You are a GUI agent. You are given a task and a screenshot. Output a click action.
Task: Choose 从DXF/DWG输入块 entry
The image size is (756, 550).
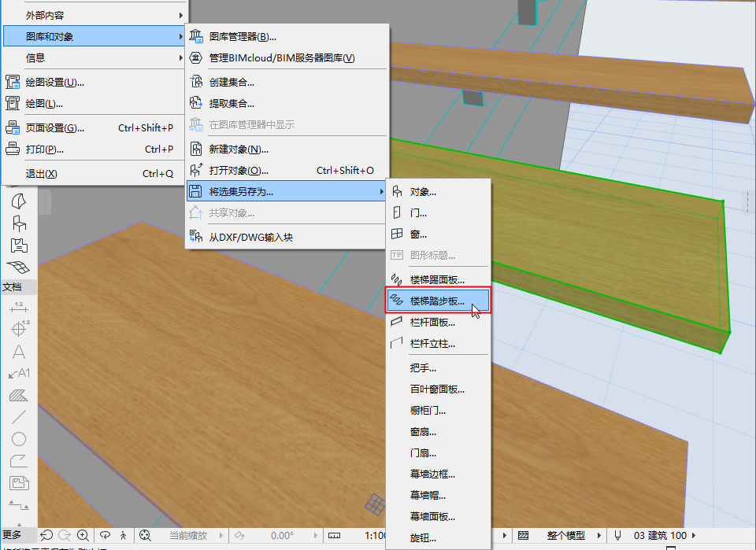(x=287, y=237)
